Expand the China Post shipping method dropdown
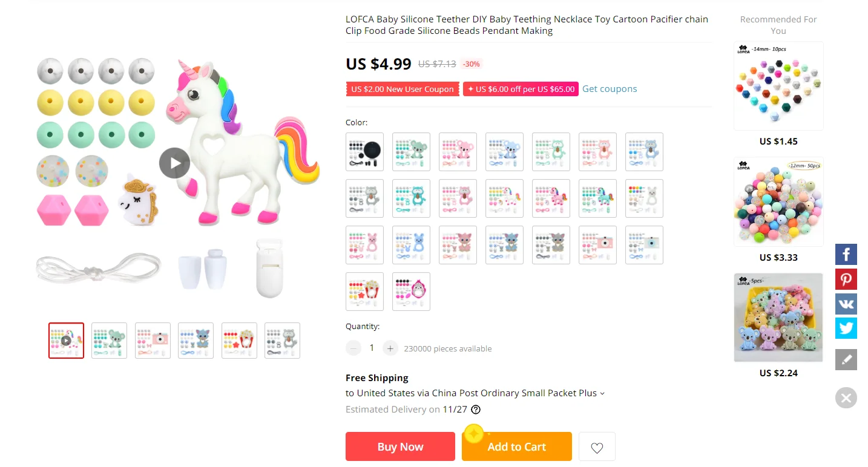Viewport: 868px width, 467px height. pos(602,393)
